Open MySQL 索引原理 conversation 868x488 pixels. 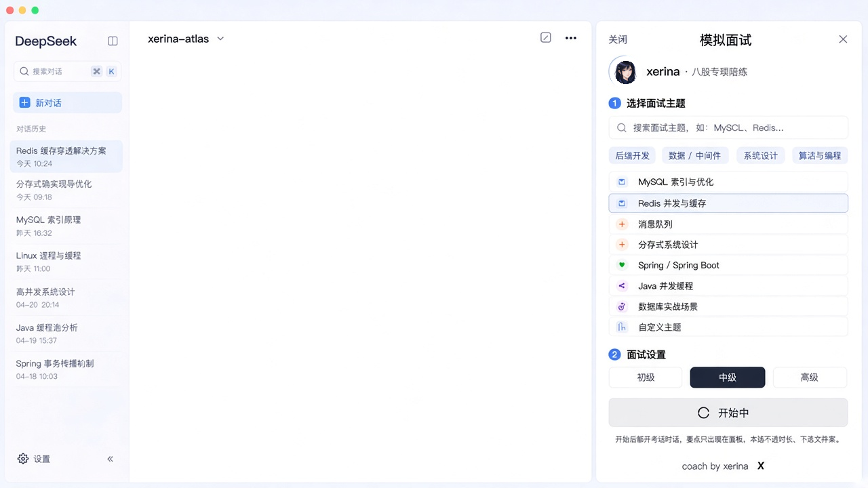pyautogui.click(x=67, y=226)
